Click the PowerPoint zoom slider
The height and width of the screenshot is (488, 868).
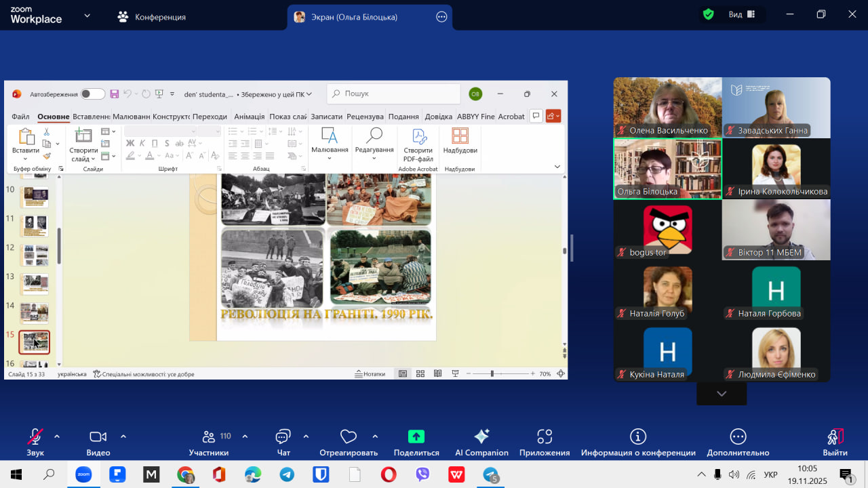point(492,373)
